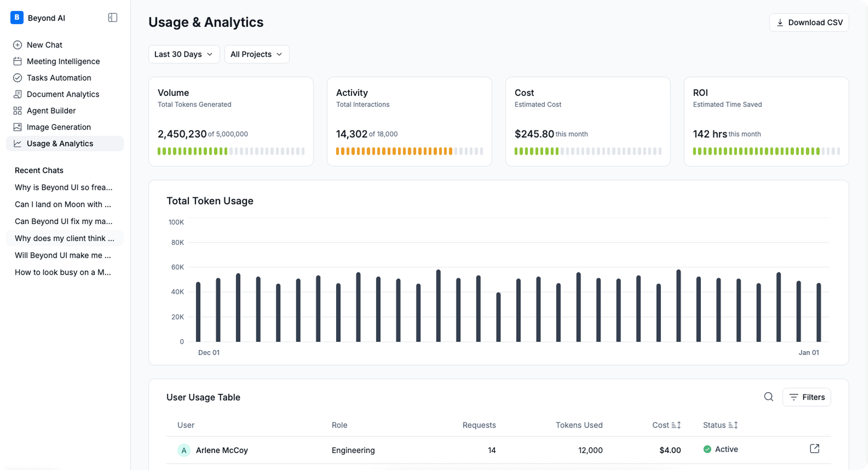Screen dimensions: 868x470
Task: Click the 2,450,230 tokens value
Action: click(x=182, y=134)
